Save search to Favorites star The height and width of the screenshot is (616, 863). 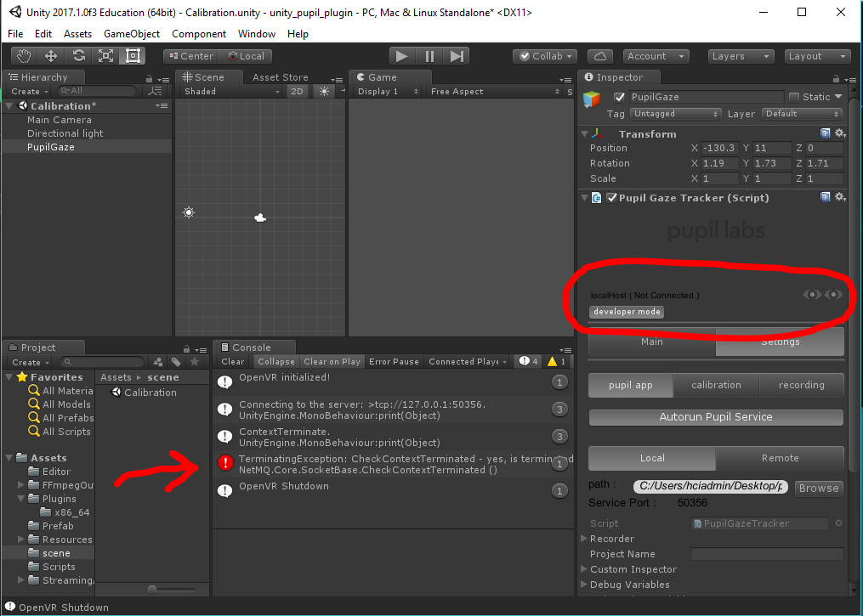195,362
